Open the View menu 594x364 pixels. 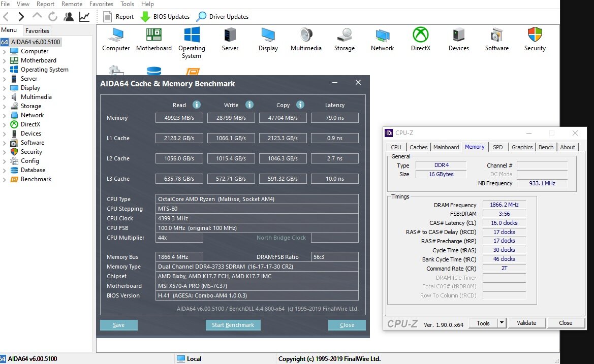pos(23,4)
